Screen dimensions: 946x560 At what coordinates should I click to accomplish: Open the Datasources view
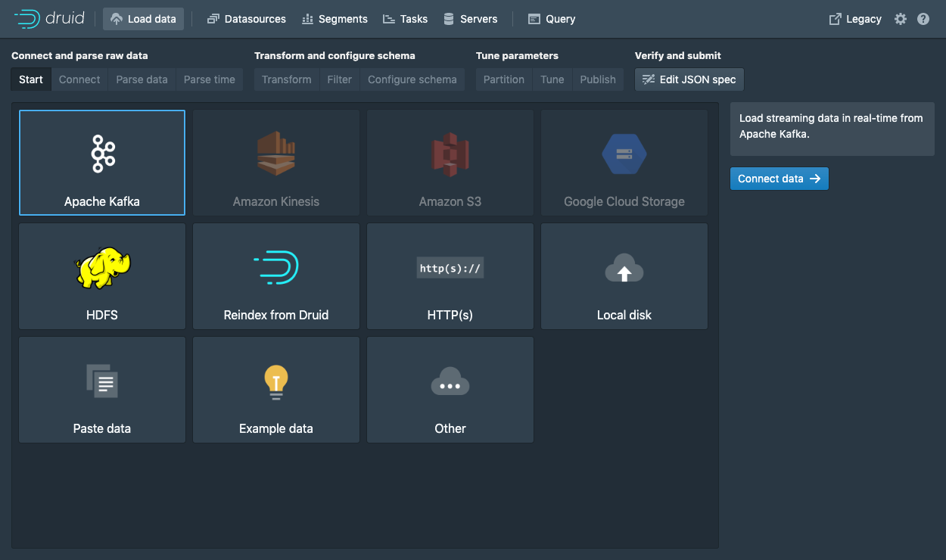247,19
